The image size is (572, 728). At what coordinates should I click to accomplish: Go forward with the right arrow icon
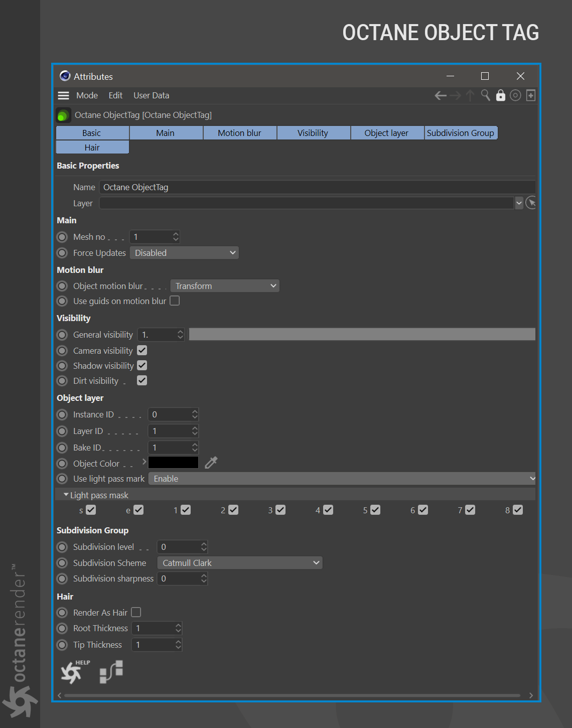[x=455, y=95]
